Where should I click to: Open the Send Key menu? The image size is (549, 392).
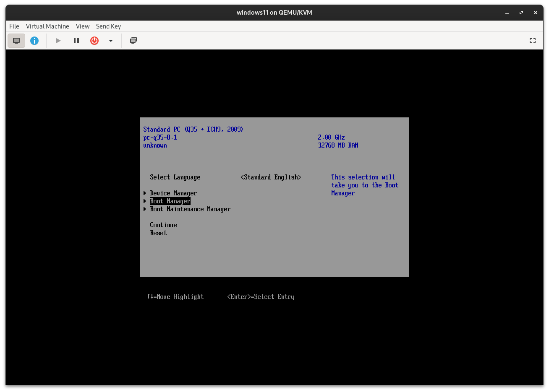pyautogui.click(x=108, y=26)
